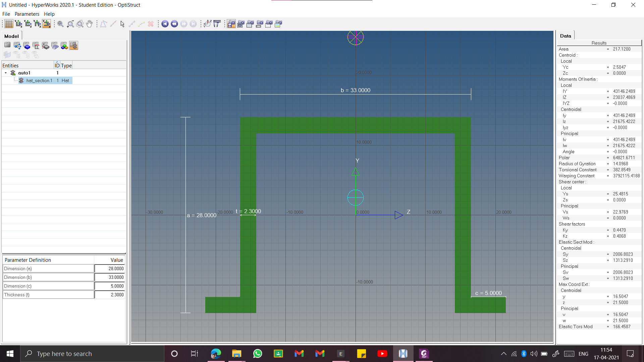The width and height of the screenshot is (644, 362).
Task: Edit the Dimension (c) value field
Action: click(x=110, y=286)
